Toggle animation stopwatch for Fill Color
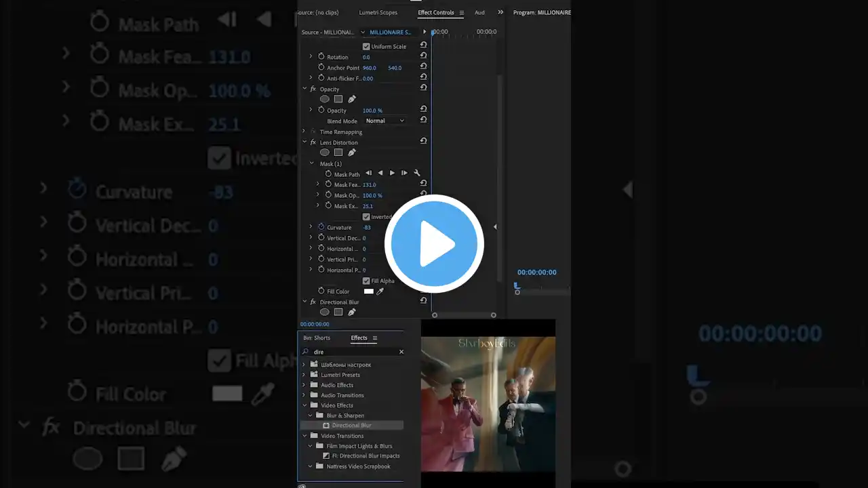This screenshot has width=868, height=488. [x=321, y=291]
